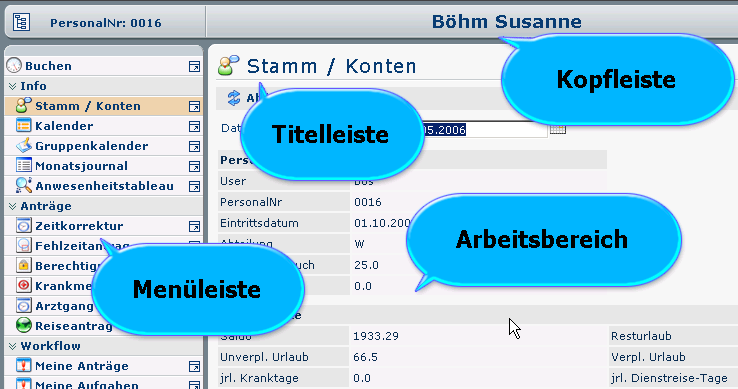Open the Reiseantrag link
The image size is (738, 389).
tap(74, 326)
